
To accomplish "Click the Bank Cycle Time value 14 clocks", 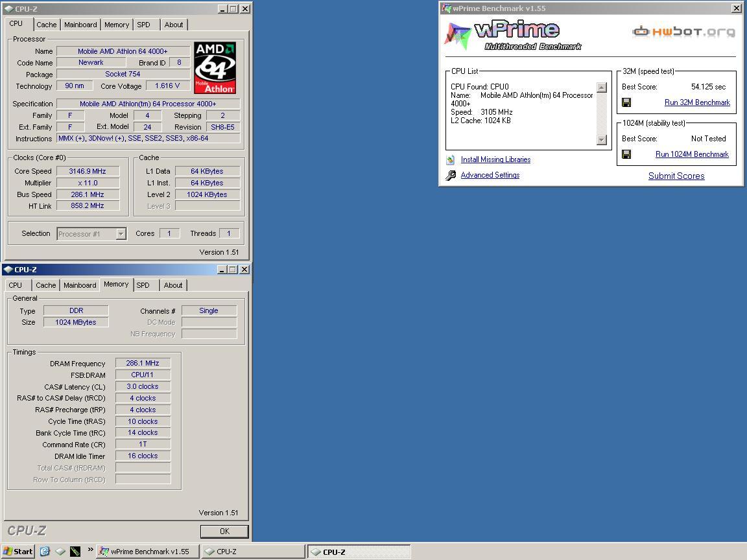I will [143, 432].
